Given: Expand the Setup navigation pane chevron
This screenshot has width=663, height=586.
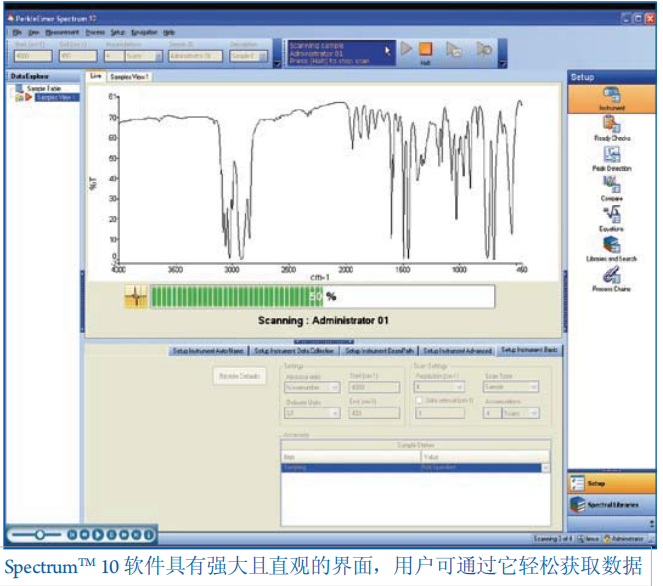Looking at the screenshot, I should (x=652, y=523).
